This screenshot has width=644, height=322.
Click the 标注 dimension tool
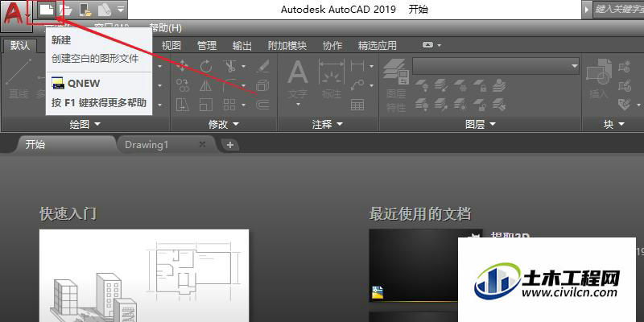[x=332, y=79]
